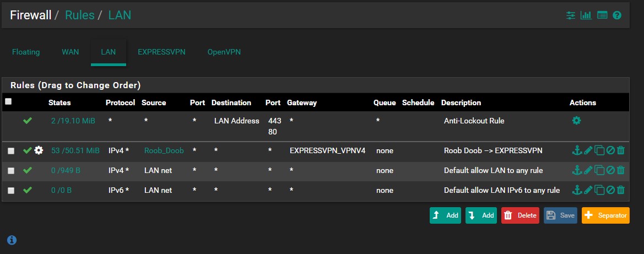Click the blue info icon below the table
This screenshot has width=644, height=254.
12,240
